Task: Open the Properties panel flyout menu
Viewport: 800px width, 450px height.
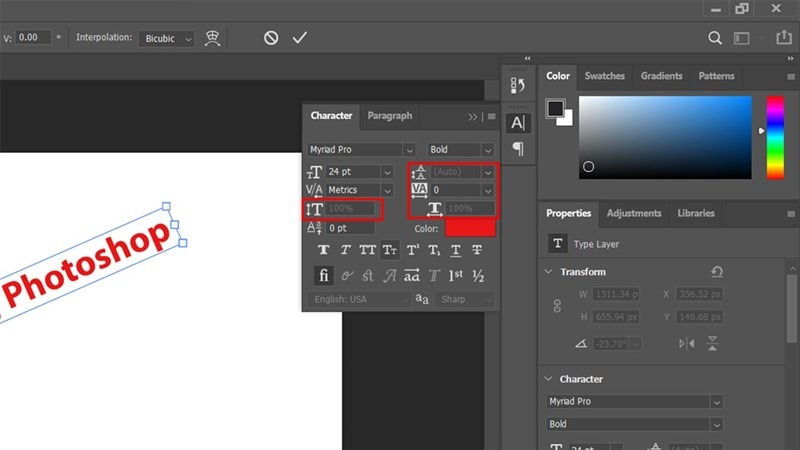Action: pyautogui.click(x=791, y=214)
